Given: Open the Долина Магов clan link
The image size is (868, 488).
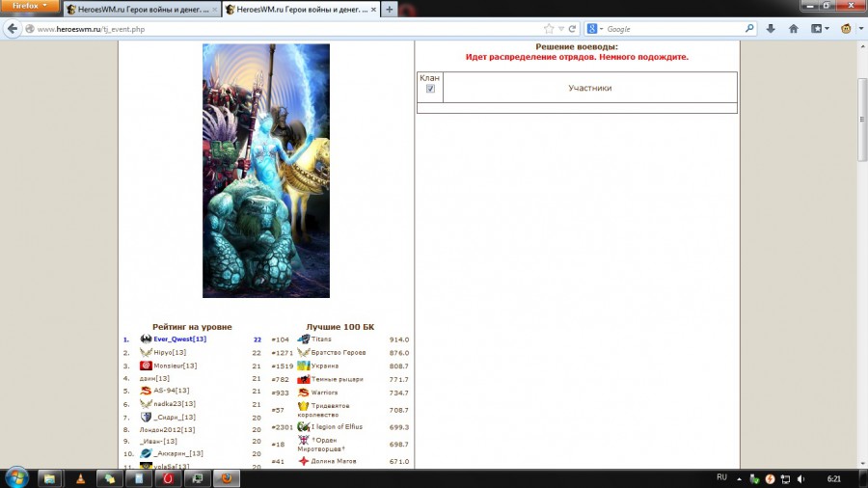Looking at the screenshot, I should [334, 461].
